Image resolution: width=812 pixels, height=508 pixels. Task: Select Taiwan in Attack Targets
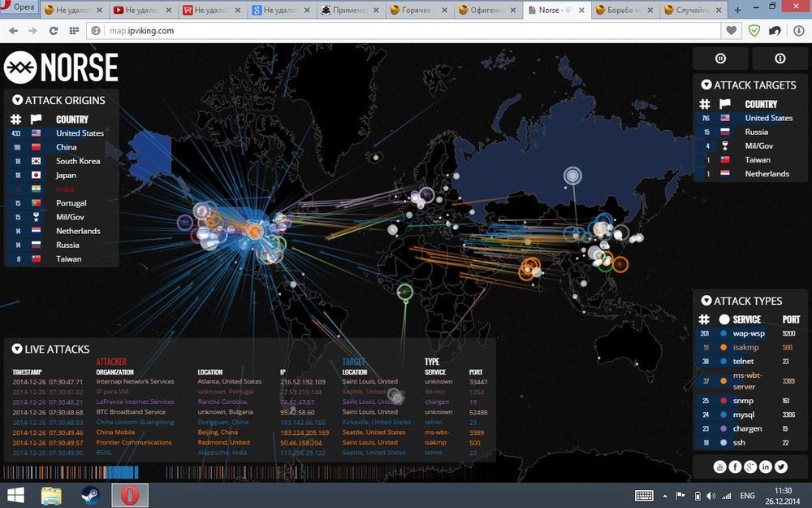750,160
